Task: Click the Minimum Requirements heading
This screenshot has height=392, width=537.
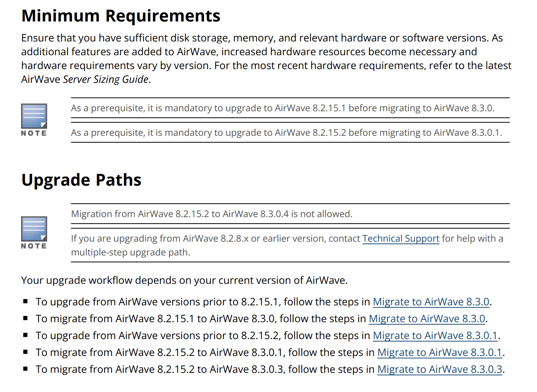Action: point(121,16)
